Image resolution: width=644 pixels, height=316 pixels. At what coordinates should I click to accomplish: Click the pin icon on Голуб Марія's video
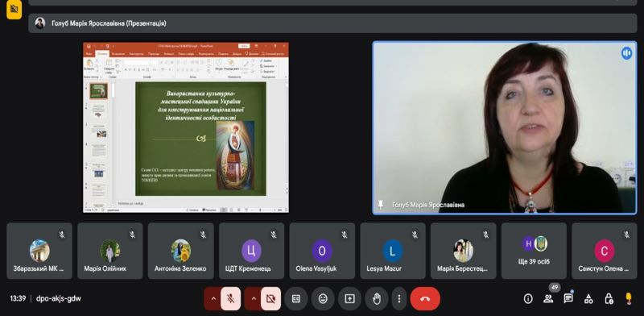[381, 205]
